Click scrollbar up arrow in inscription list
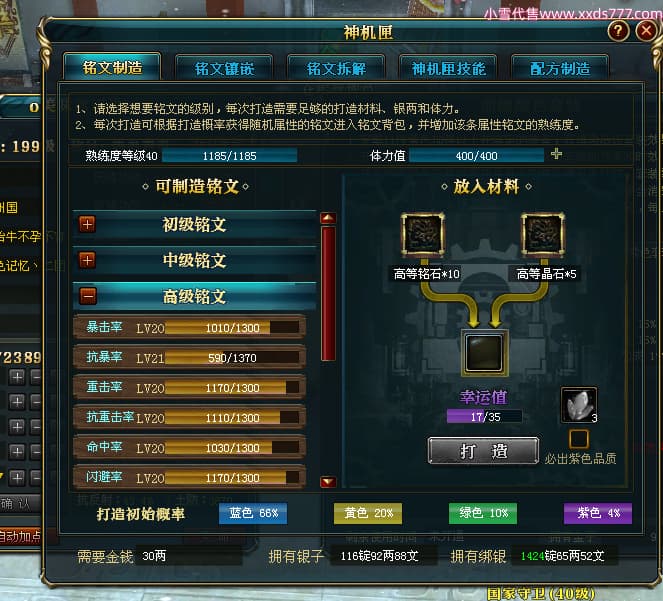Image resolution: width=663 pixels, height=601 pixels. click(328, 218)
